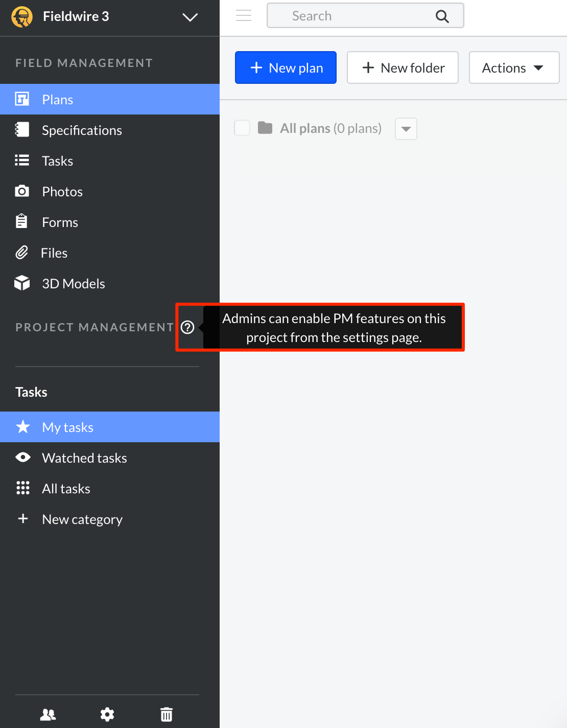Open the All plans folder dropdown arrow
This screenshot has width=567, height=728.
click(406, 129)
